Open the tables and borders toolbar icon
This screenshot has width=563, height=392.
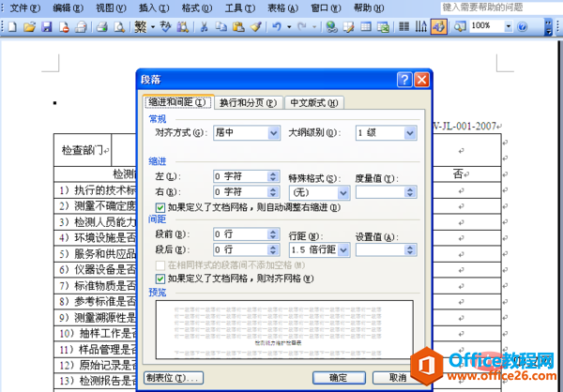pyautogui.click(x=348, y=27)
